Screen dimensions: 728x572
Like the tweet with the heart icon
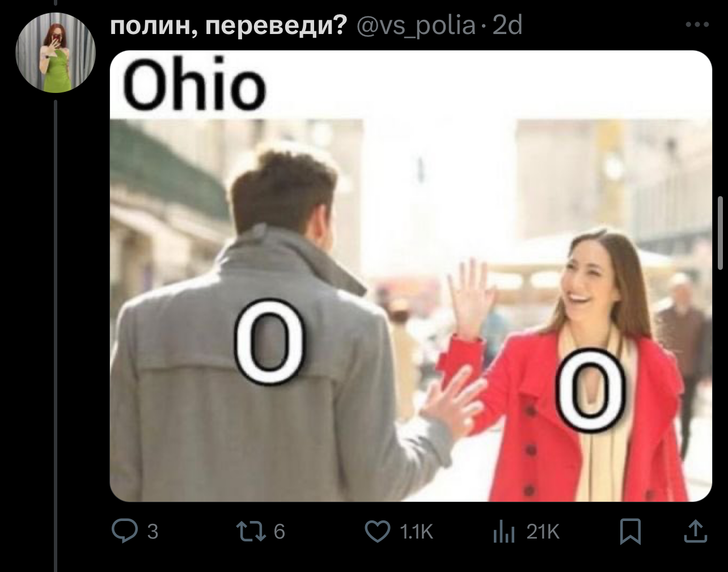pos(377,531)
